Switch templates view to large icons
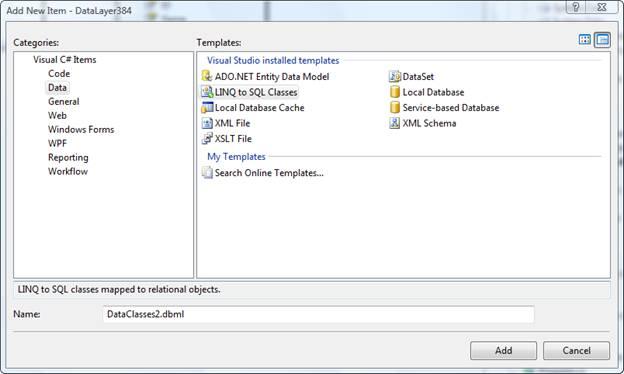Screen dimensions: 624x374 (x=585, y=39)
